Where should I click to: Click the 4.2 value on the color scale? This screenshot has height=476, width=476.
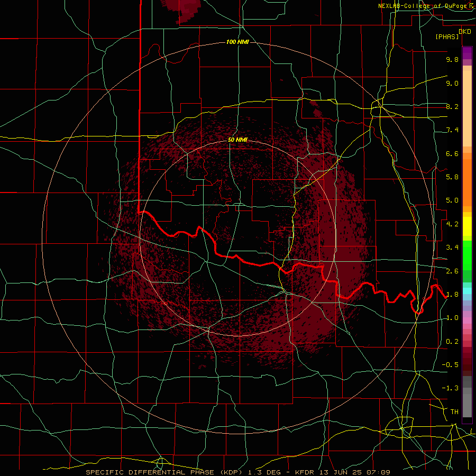click(452, 224)
